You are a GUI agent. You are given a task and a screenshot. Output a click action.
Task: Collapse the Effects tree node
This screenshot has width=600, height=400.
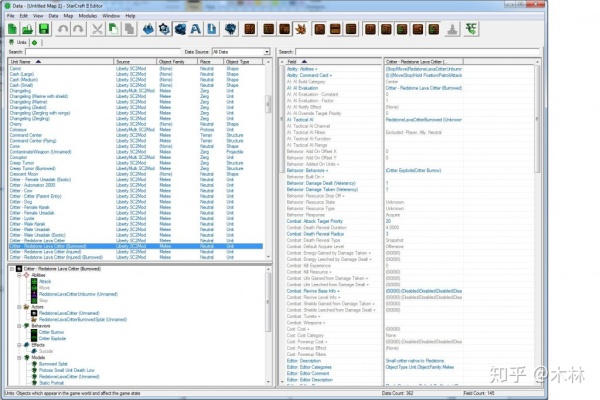click(19, 345)
